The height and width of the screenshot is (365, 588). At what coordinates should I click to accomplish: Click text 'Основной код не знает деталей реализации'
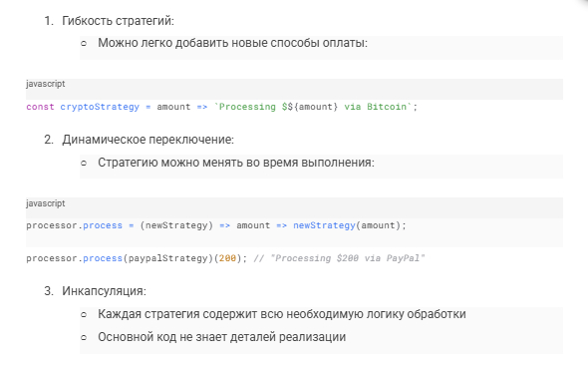click(x=221, y=337)
